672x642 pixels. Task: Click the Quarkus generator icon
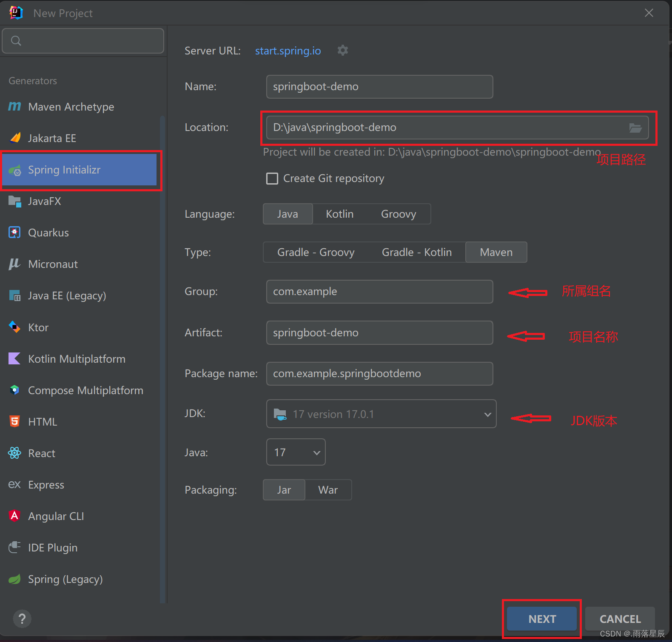click(15, 233)
